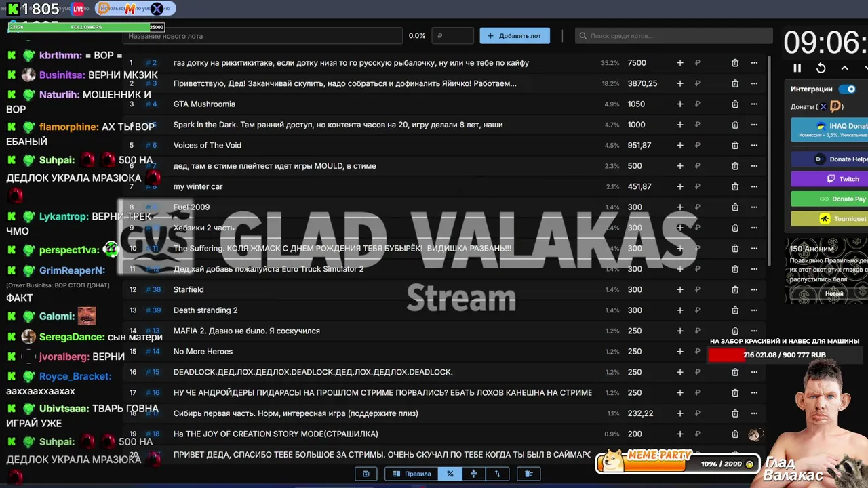Select the lot title Starfield

(x=189, y=290)
